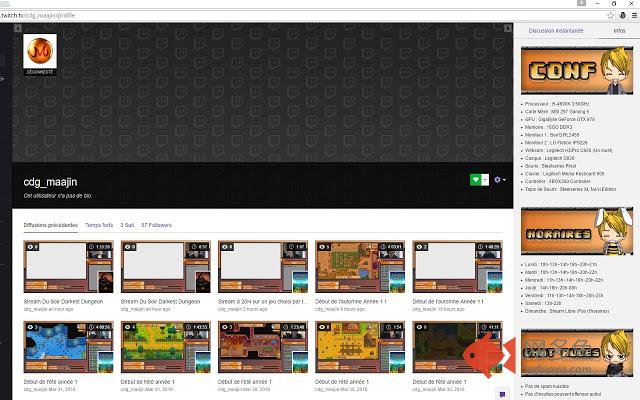Screen dimensions: 640x400
Task: Click the Samedi schedule line
Action: pos(542,303)
